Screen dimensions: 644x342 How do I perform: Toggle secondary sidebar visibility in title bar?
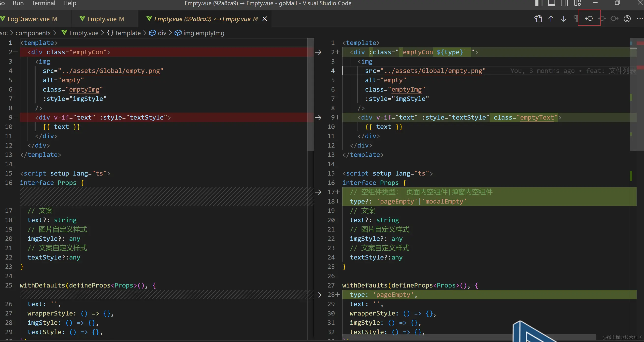(x=564, y=3)
